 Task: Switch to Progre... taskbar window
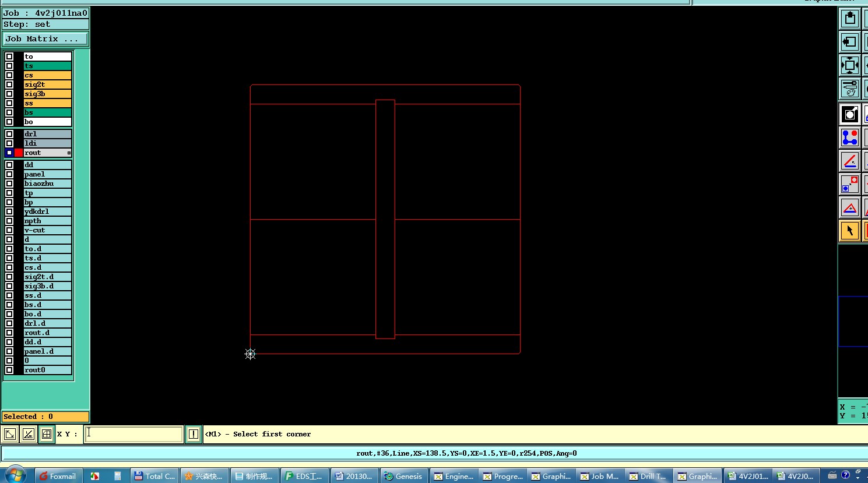point(503,476)
